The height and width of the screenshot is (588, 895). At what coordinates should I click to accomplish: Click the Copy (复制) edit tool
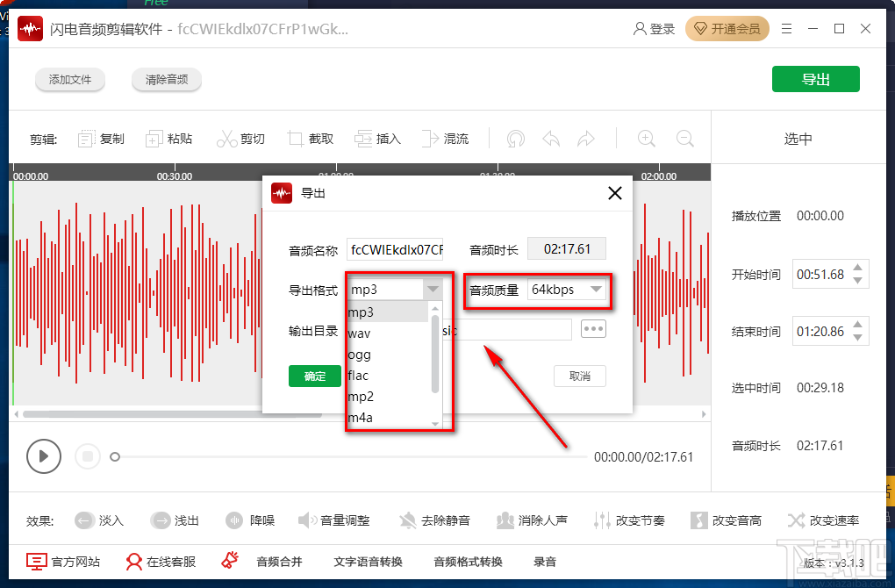point(101,139)
